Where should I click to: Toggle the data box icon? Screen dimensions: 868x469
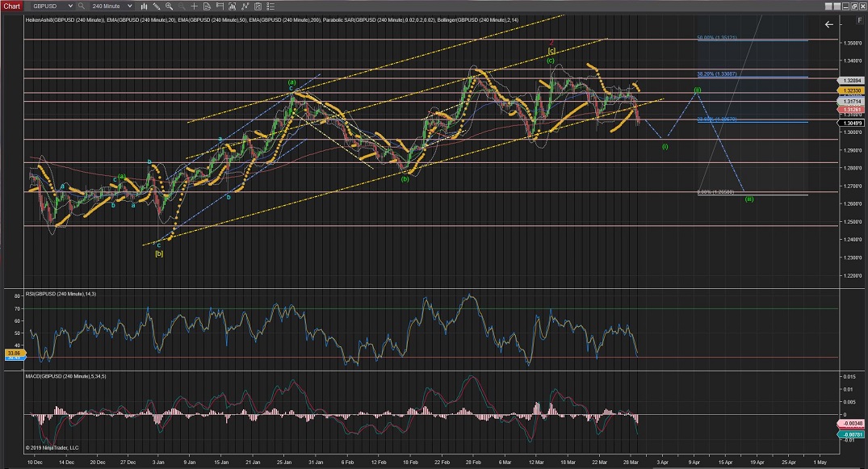coord(207,6)
